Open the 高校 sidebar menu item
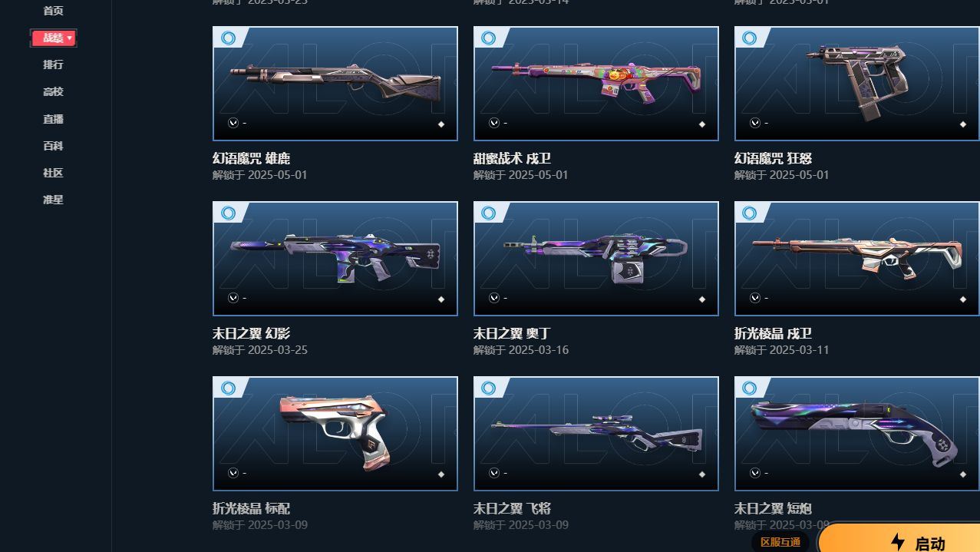This screenshot has width=980, height=552. [x=53, y=91]
